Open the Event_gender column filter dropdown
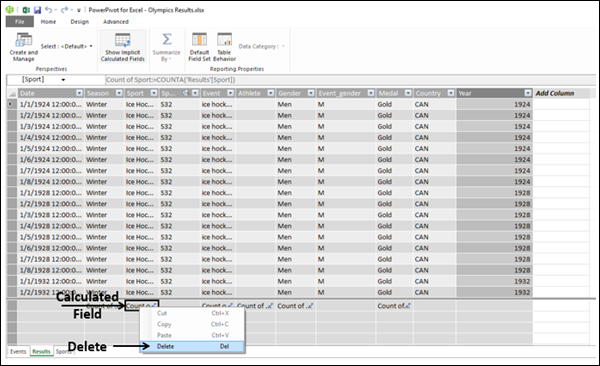This screenshot has width=600, height=366. click(371, 93)
